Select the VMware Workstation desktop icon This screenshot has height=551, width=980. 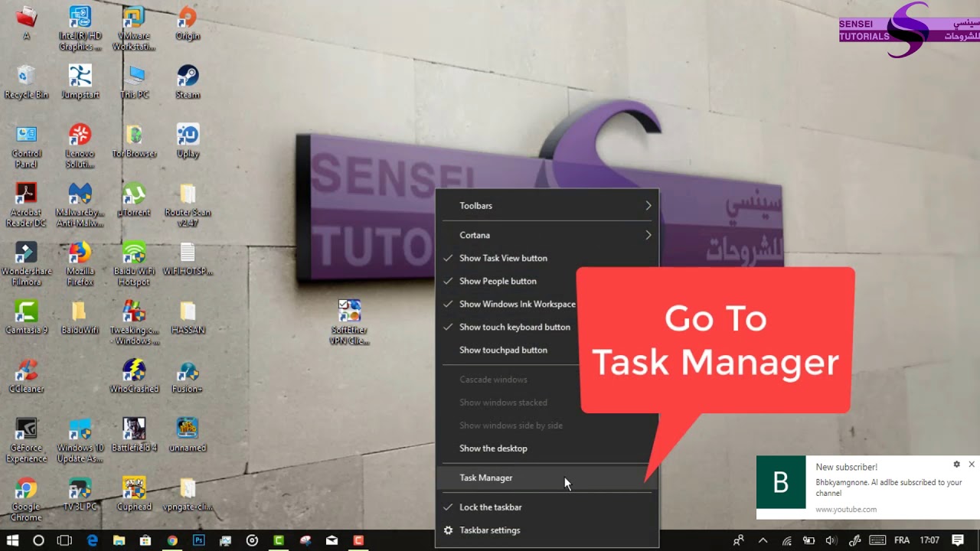point(134,28)
